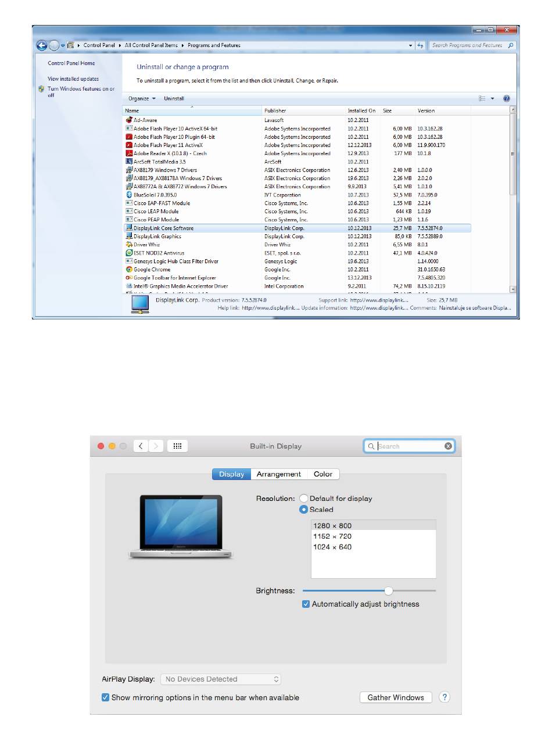Click the DisplayLink Core Software row icon
This screenshot has height=756, width=552.
(x=129, y=228)
